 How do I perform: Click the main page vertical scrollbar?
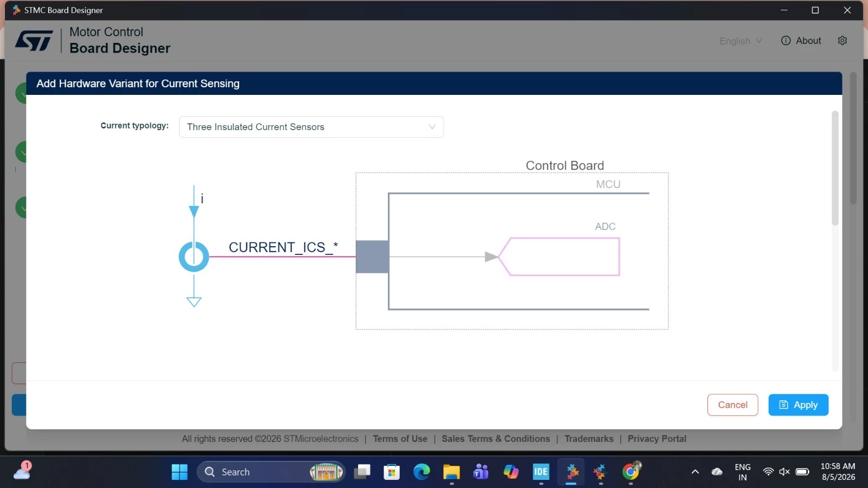click(x=853, y=138)
